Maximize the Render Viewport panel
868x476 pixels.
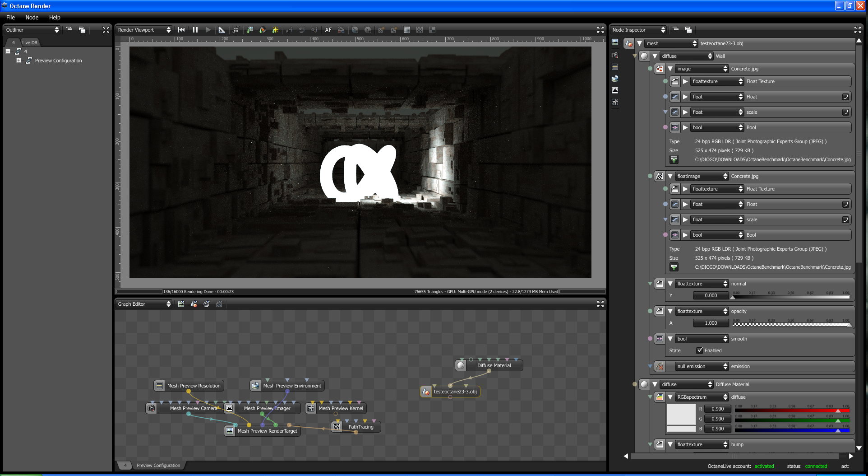click(x=600, y=30)
